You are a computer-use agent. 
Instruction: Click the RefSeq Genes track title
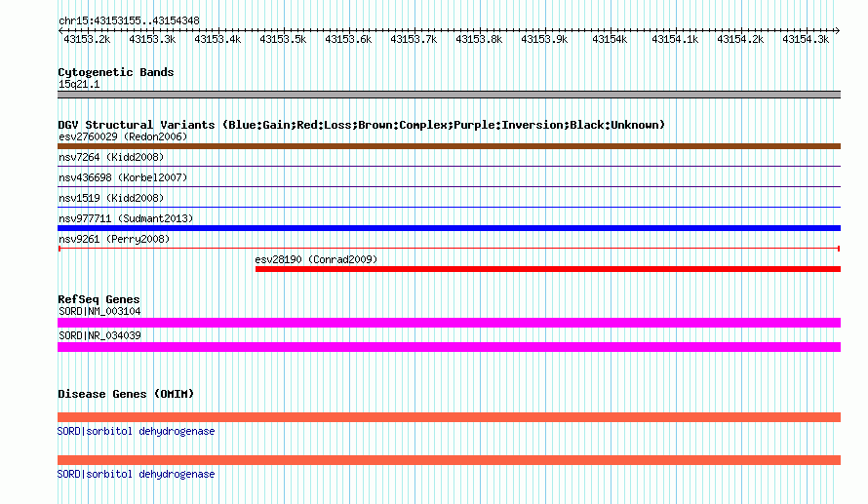click(x=99, y=299)
